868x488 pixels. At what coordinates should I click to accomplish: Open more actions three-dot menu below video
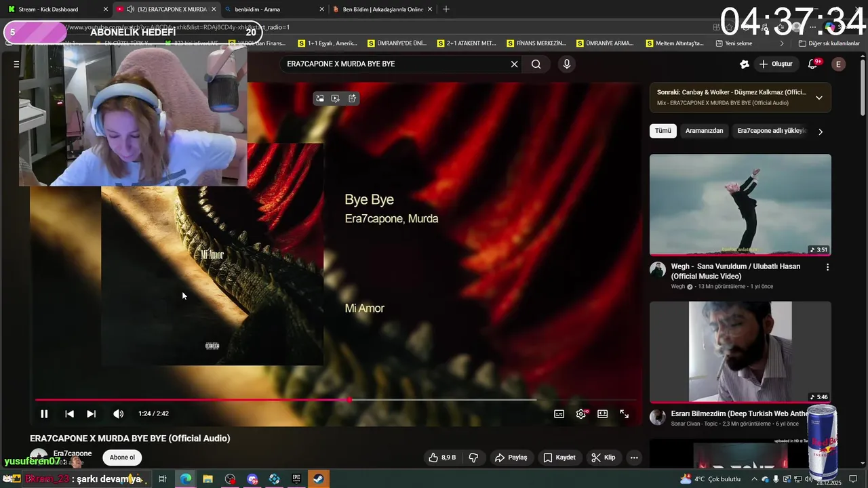(x=634, y=457)
